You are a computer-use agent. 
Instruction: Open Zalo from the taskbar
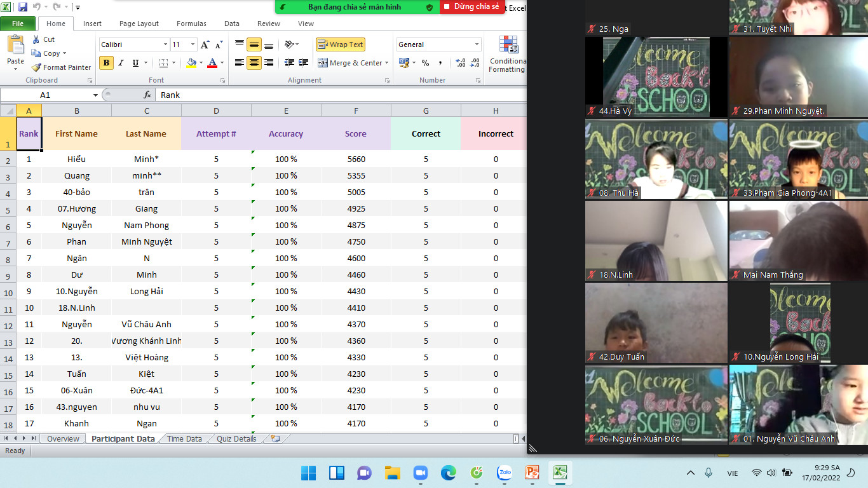[505, 473]
